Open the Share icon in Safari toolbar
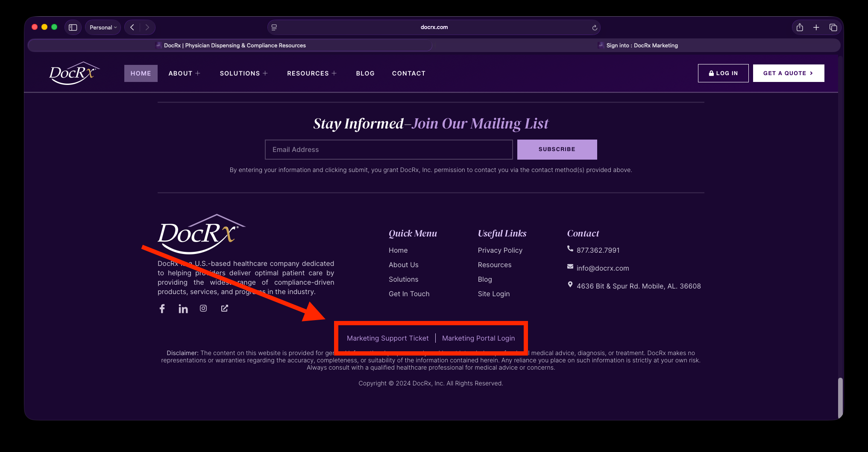868x452 pixels. point(800,27)
